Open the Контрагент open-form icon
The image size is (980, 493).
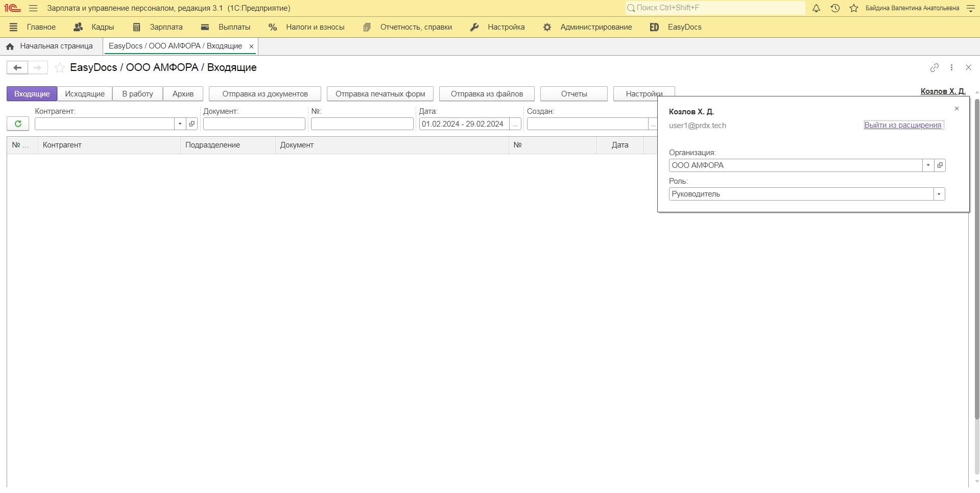coord(192,124)
